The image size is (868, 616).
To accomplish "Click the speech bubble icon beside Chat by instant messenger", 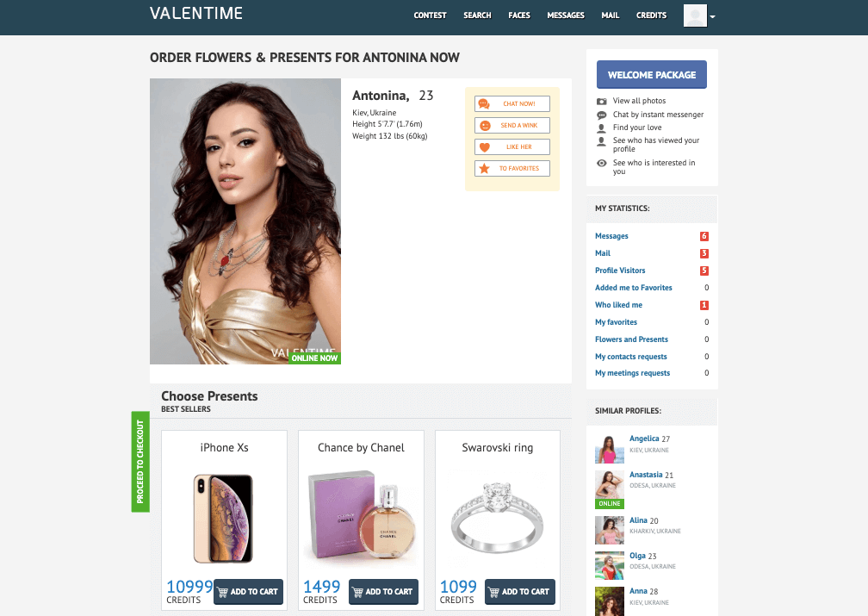I will tap(602, 115).
